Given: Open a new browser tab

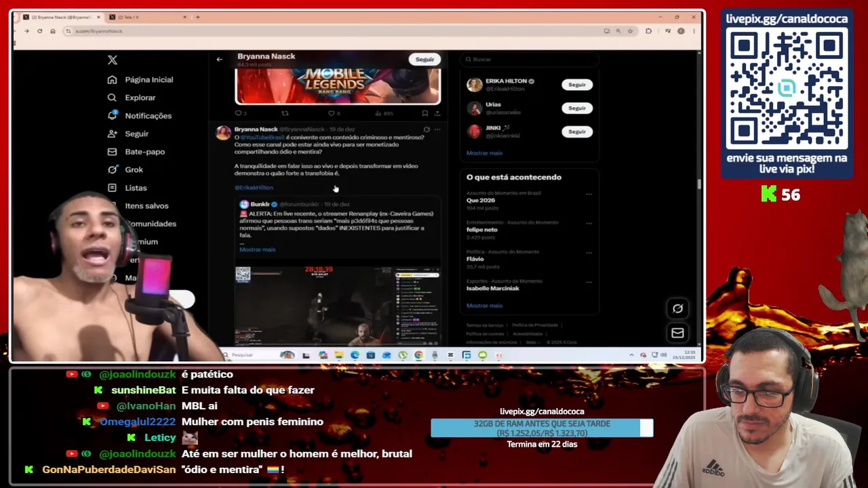Looking at the screenshot, I should click(x=197, y=17).
